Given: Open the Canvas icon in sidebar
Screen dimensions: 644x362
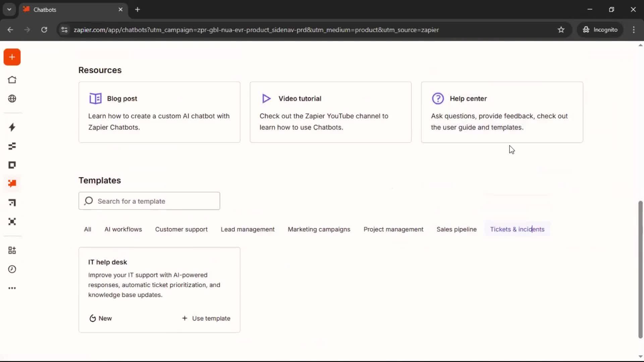Looking at the screenshot, I should 12,202.
